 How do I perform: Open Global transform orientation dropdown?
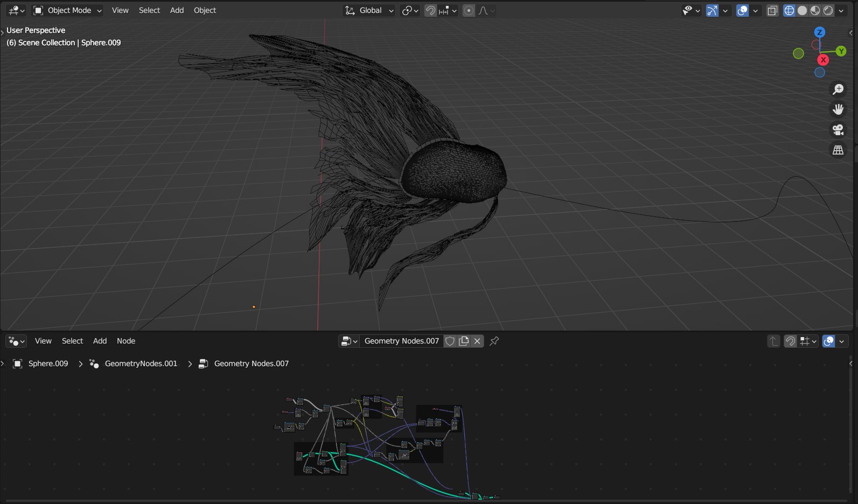pos(370,10)
